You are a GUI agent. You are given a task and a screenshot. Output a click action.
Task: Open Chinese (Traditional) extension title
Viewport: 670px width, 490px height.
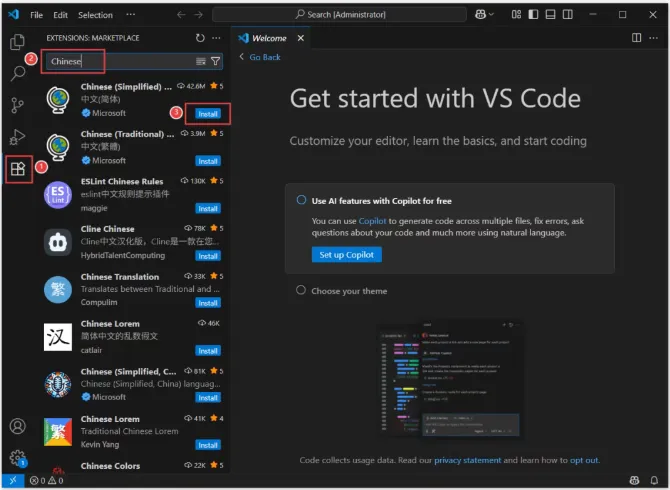pos(127,134)
